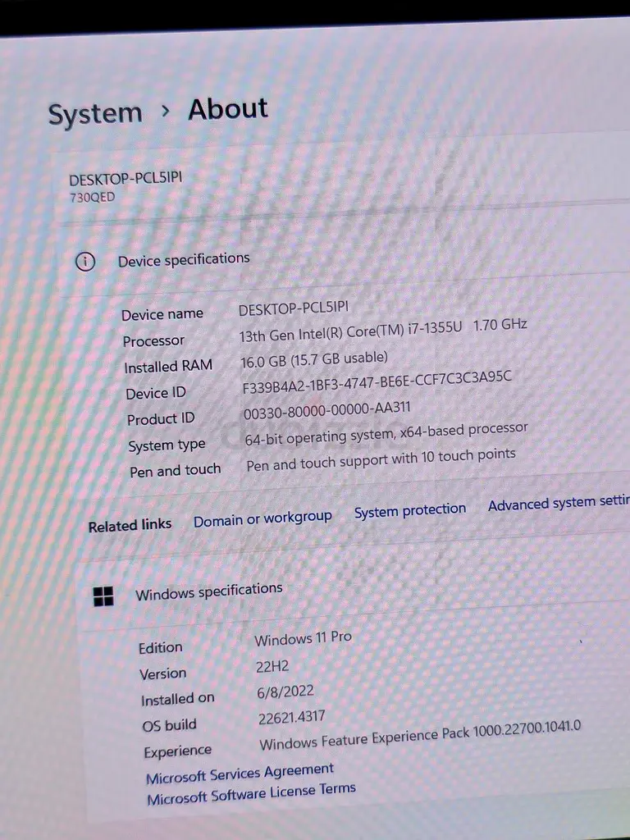Screen dimensions: 630x840
Task: Click the info icon beside Device specifications
Action: pyautogui.click(x=85, y=262)
